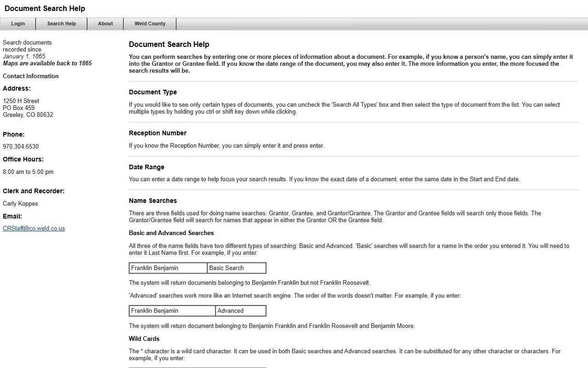Click the 'Date Range' section heading
This screenshot has width=588, height=368.
pos(147,167)
